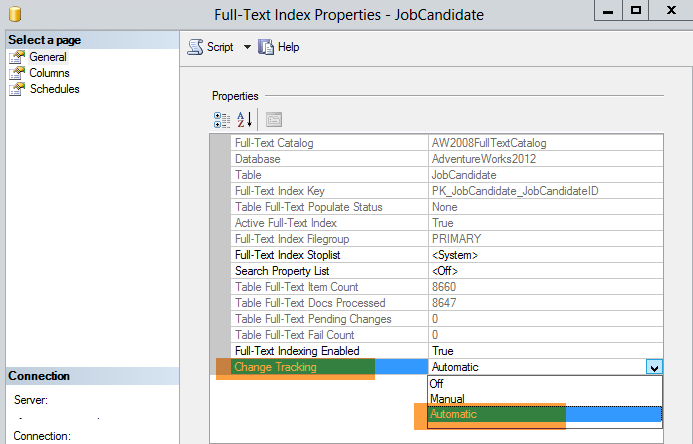693x444 pixels.
Task: Click Item Count value 8660
Action: pyautogui.click(x=444, y=287)
